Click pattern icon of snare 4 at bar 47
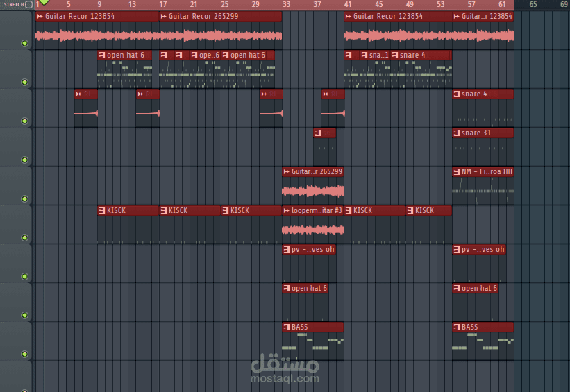 click(x=395, y=56)
